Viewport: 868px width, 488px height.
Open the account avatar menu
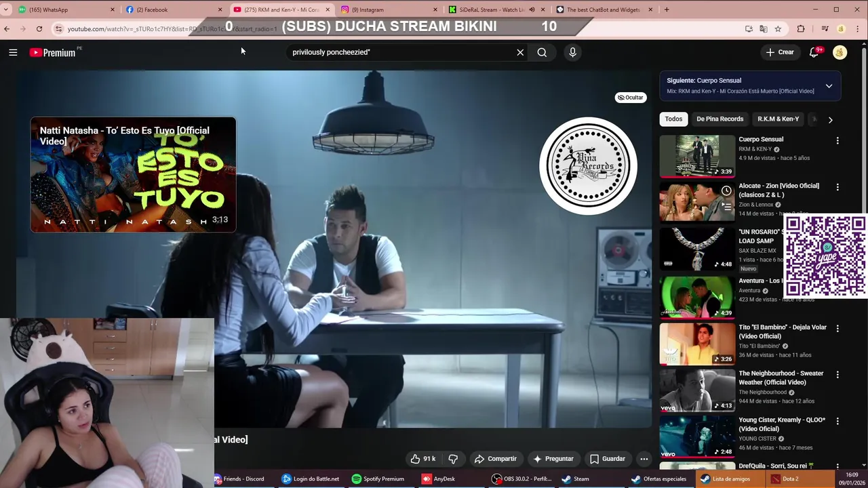pyautogui.click(x=840, y=52)
